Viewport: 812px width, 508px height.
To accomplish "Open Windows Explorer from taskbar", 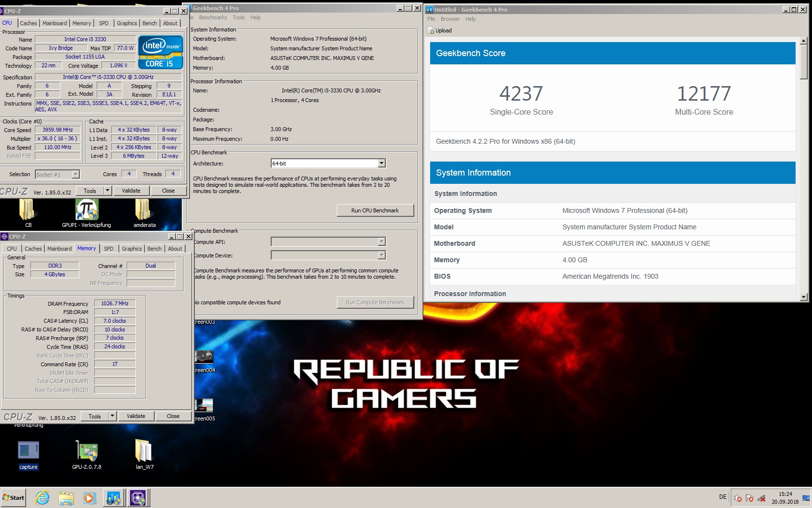I will pos(66,497).
